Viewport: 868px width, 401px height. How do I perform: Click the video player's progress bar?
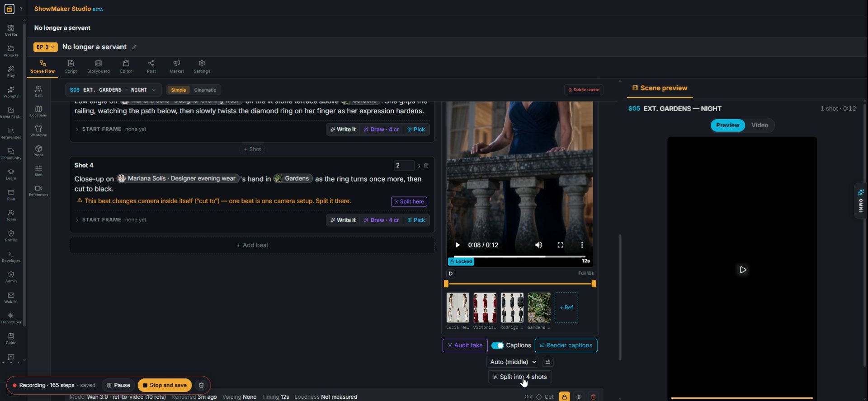coord(519,256)
